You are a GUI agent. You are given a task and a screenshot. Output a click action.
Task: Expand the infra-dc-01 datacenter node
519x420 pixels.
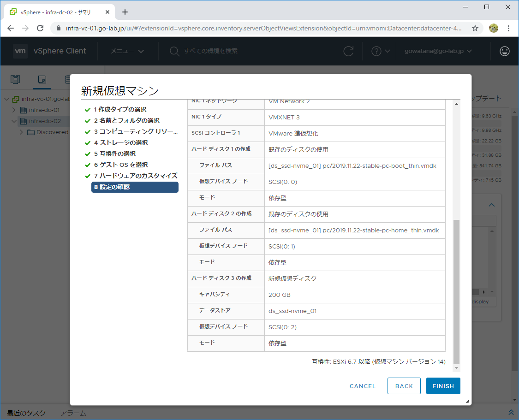pos(14,110)
